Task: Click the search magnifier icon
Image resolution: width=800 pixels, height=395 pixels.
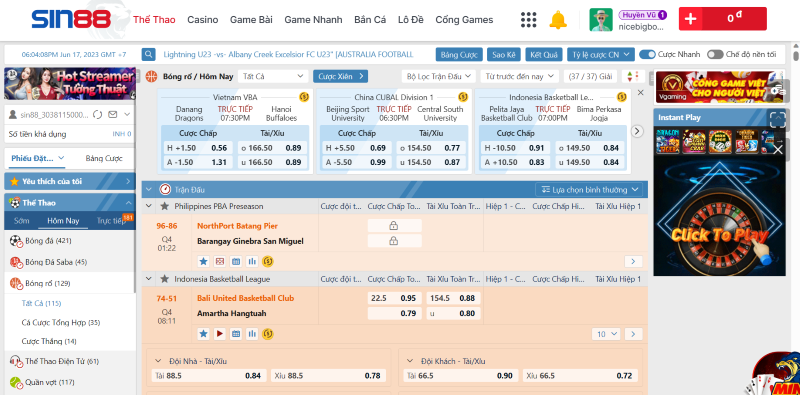Action: (x=148, y=54)
